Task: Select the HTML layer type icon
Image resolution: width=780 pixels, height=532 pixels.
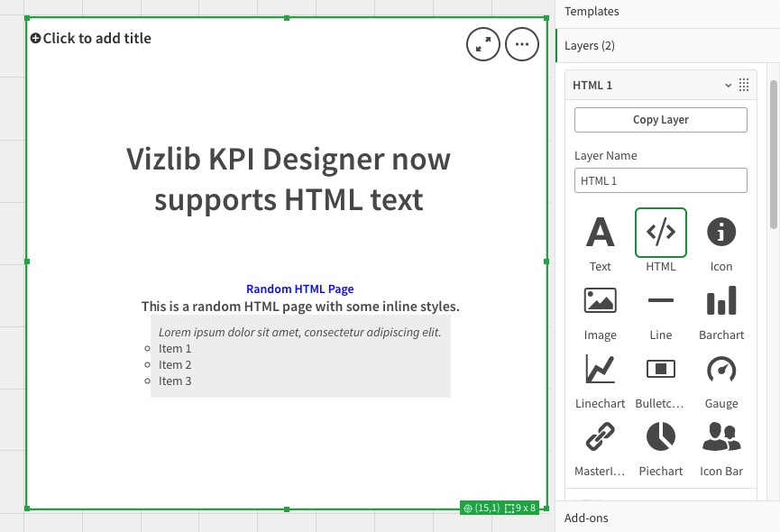Action: 661,233
